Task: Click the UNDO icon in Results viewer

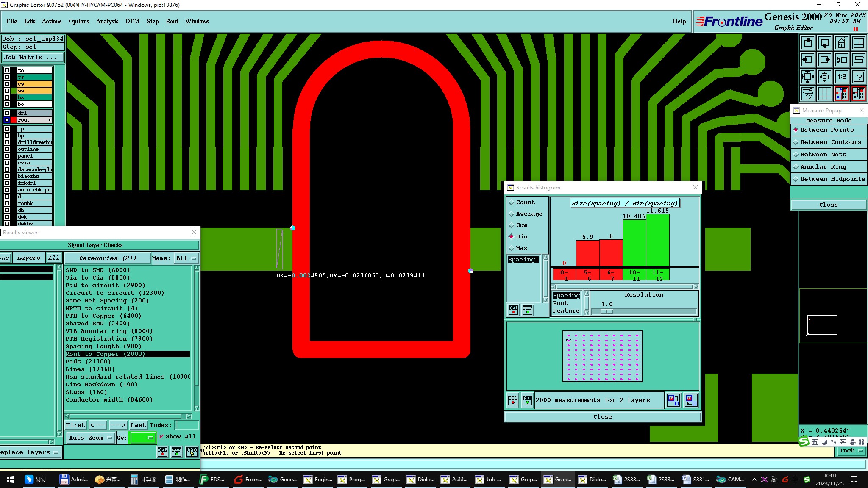Action: pos(192,452)
